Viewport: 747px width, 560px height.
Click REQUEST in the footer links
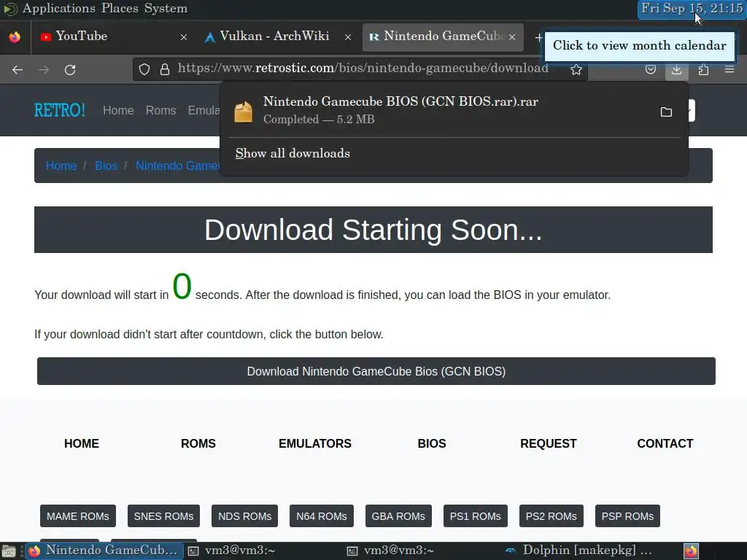549,444
